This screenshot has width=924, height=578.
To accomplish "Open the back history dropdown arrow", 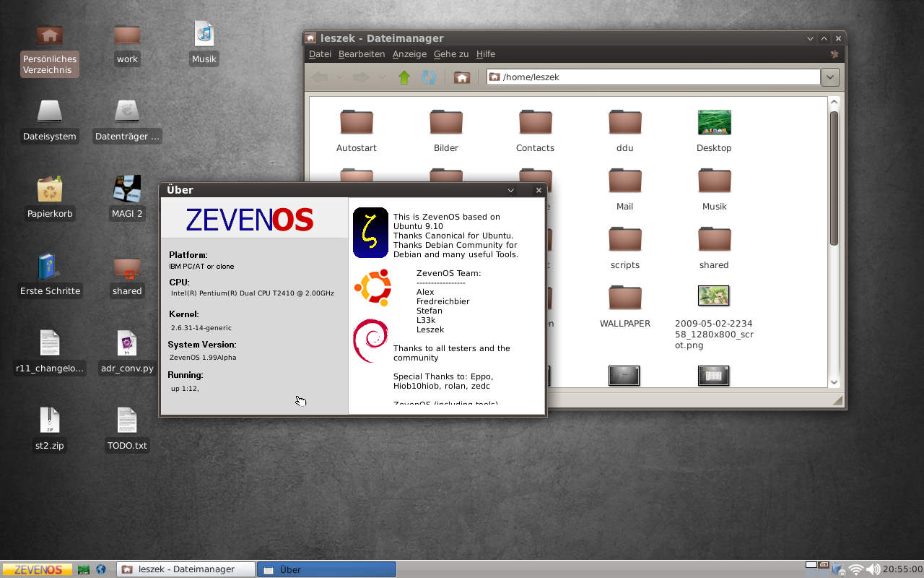I will [340, 77].
